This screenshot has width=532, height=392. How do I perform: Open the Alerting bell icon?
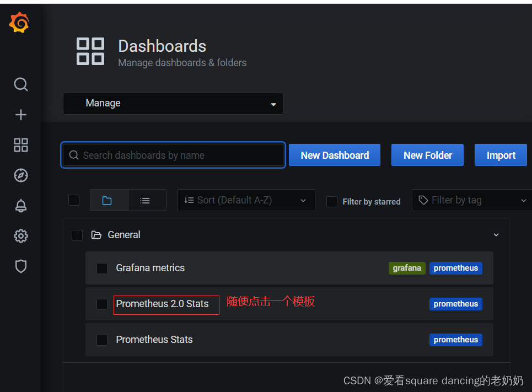21,206
